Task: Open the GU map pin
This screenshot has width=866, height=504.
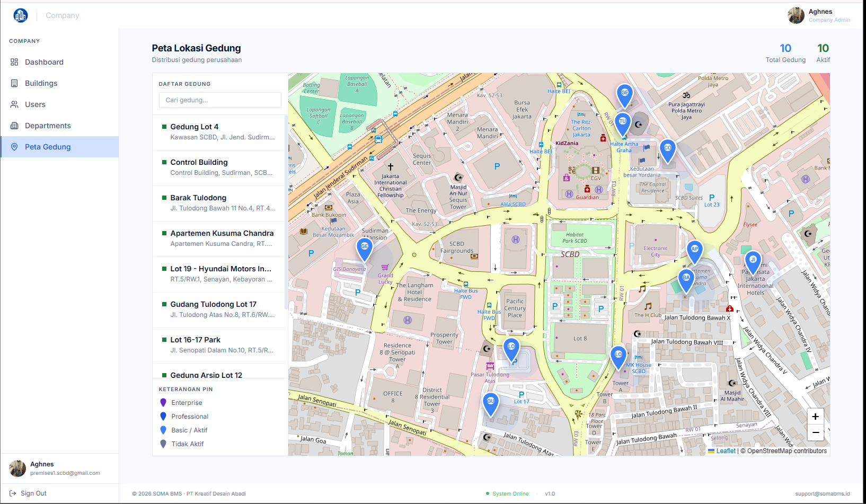Action: tap(491, 404)
